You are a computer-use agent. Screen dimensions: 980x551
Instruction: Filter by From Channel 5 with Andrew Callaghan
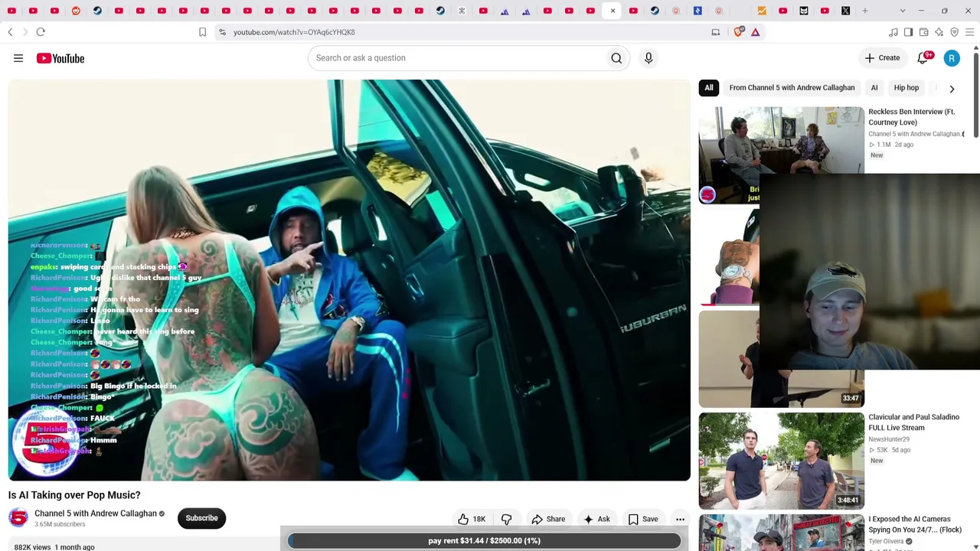(792, 88)
